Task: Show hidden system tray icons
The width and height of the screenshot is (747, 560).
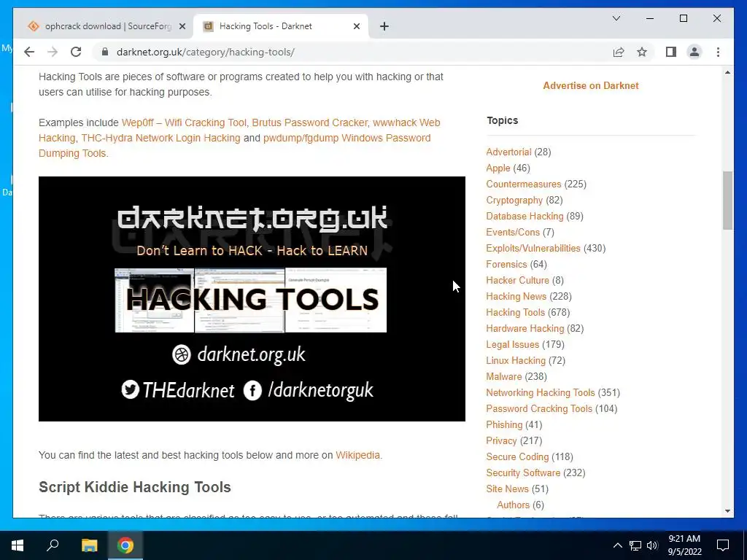Action: tap(617, 545)
